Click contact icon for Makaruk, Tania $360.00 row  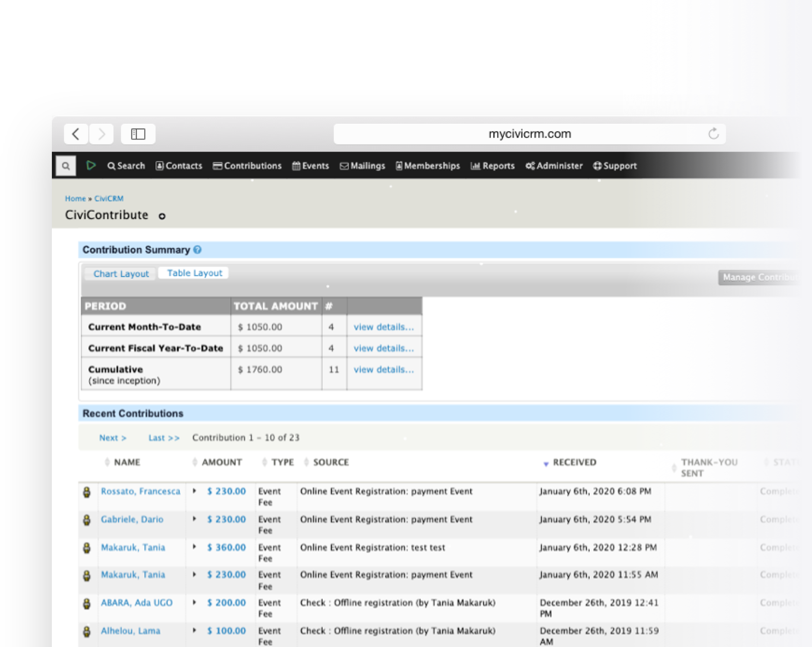(87, 548)
